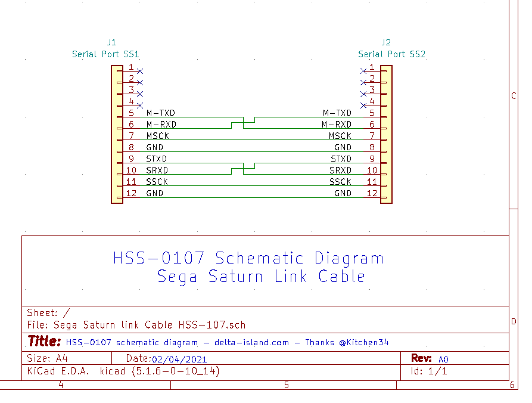The width and height of the screenshot is (532, 403).
Task: Click the date value 02/04/2021
Action: 179,359
